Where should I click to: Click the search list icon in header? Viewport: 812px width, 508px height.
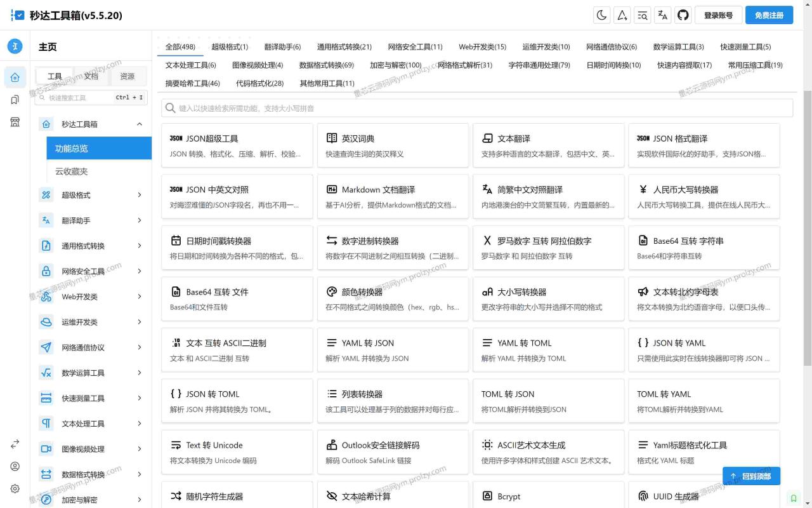(x=642, y=15)
